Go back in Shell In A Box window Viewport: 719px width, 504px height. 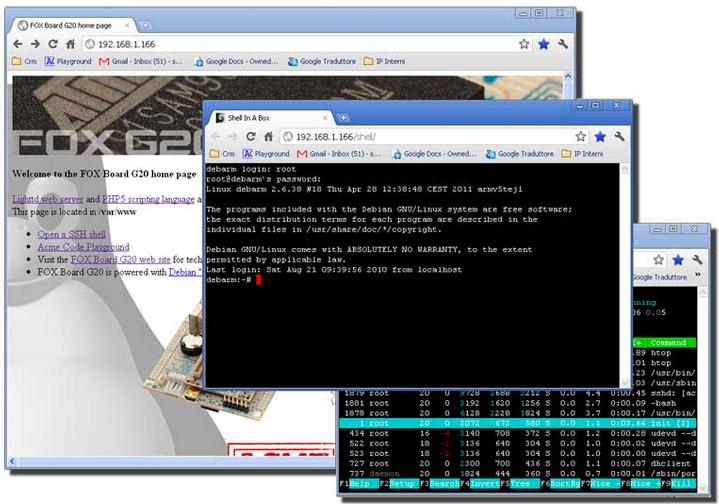pos(216,136)
